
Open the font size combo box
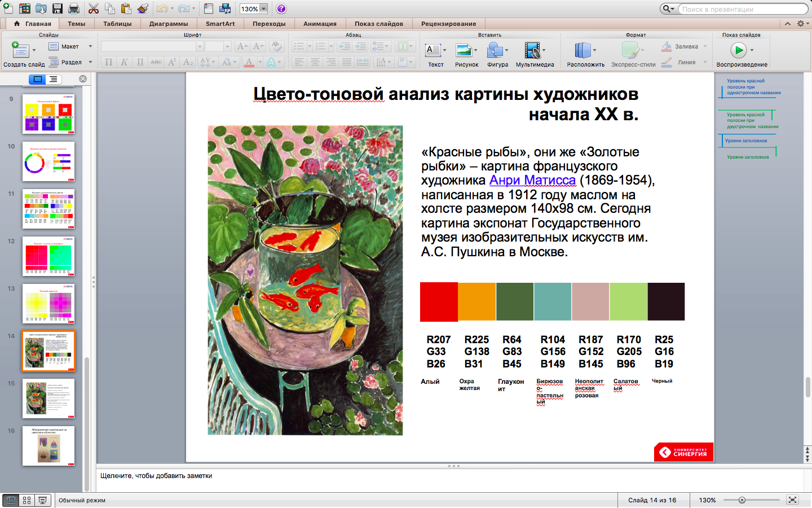[218, 46]
